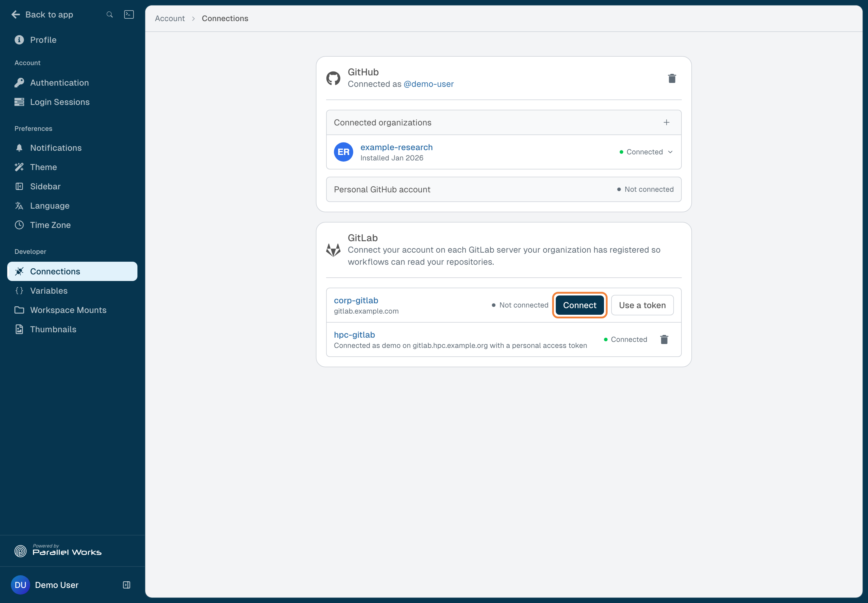Click the Use a token button
868x603 pixels.
tap(642, 305)
